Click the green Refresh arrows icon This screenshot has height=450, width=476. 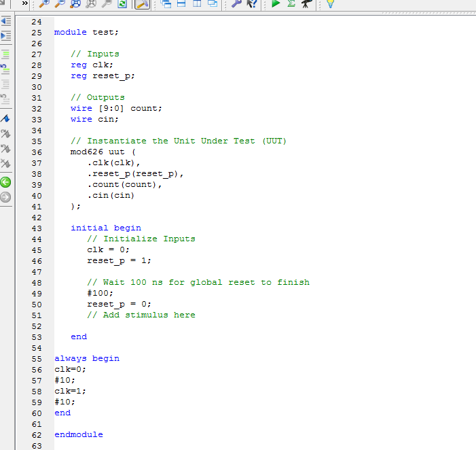click(122, 3)
